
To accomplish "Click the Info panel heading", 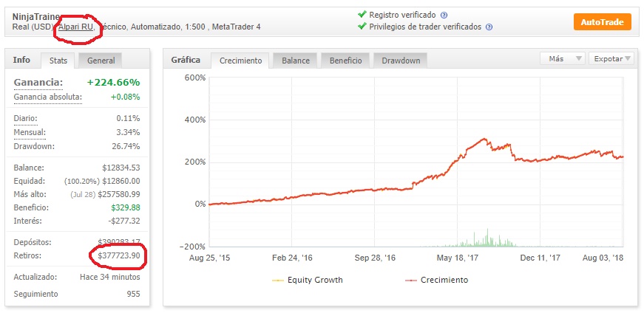I will pos(21,60).
